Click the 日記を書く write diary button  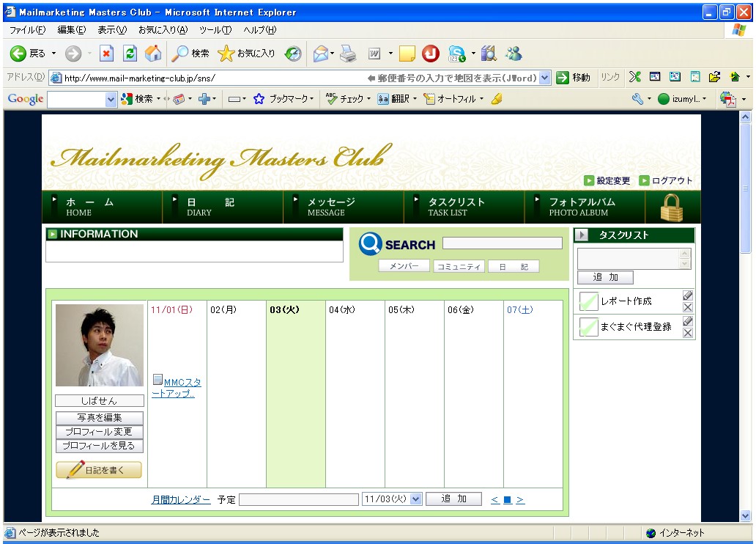pos(99,470)
